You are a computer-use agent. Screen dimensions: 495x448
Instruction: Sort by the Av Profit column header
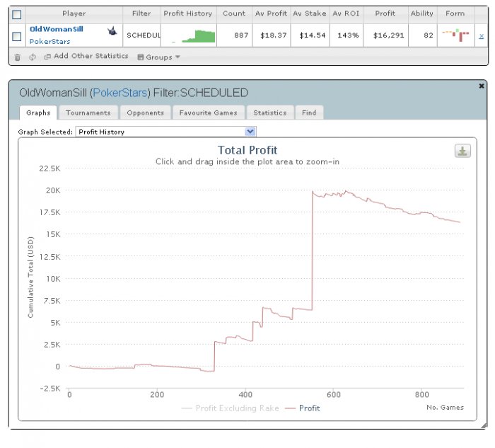[x=271, y=13]
